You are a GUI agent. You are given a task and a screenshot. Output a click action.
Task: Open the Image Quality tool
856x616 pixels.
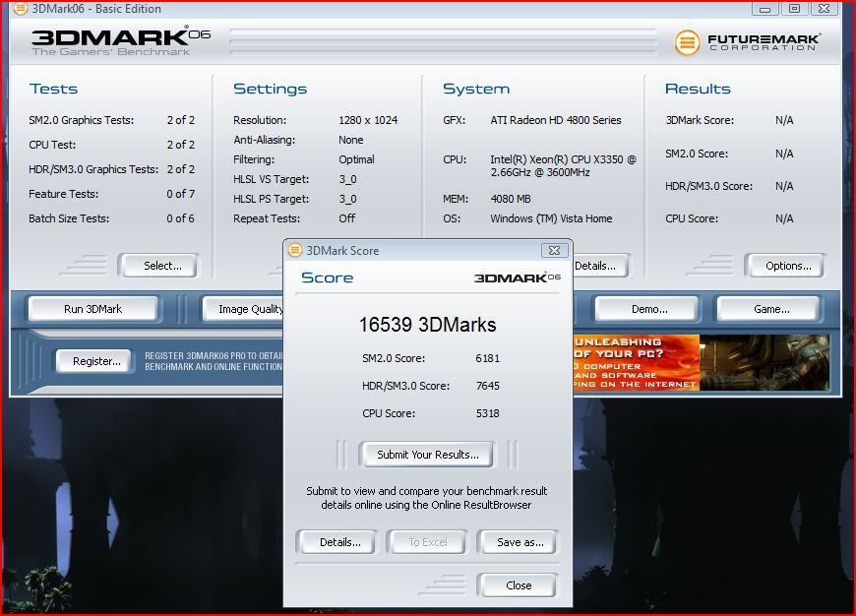[x=243, y=309]
